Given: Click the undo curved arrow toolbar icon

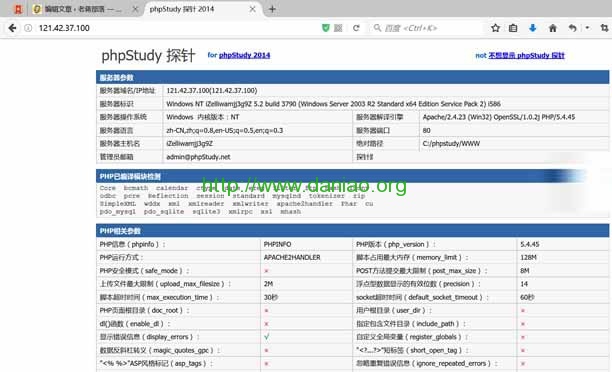Looking at the screenshot, I should point(572,28).
